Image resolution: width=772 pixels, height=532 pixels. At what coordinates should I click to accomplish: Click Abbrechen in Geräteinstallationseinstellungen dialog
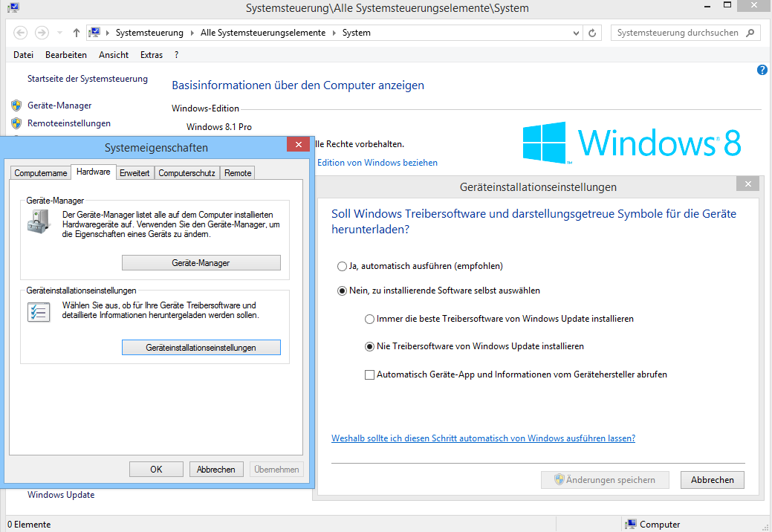712,480
